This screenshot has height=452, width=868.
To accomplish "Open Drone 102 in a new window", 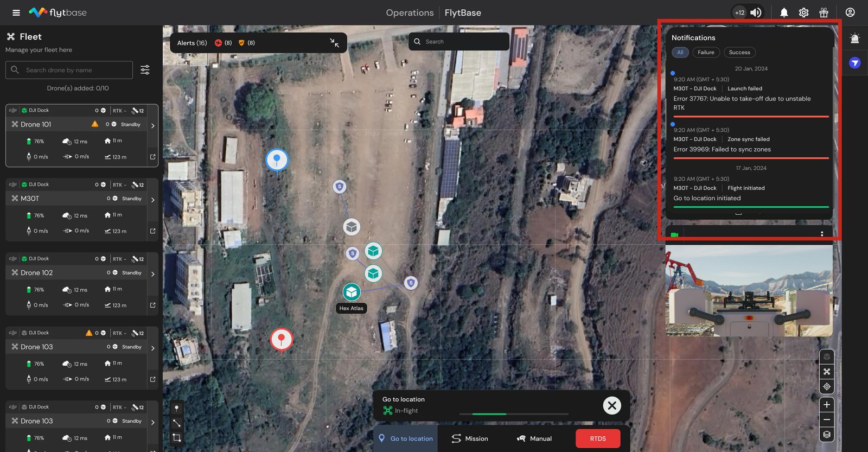I will [152, 305].
